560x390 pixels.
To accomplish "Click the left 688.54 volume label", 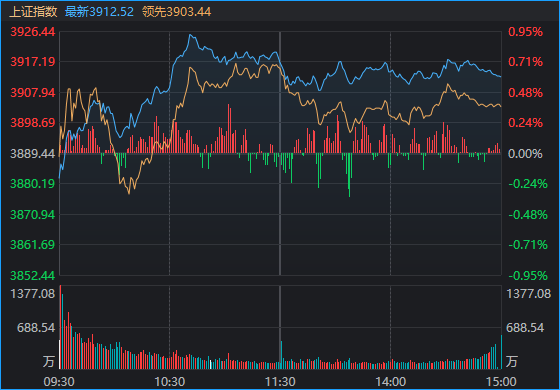I will point(36,328).
